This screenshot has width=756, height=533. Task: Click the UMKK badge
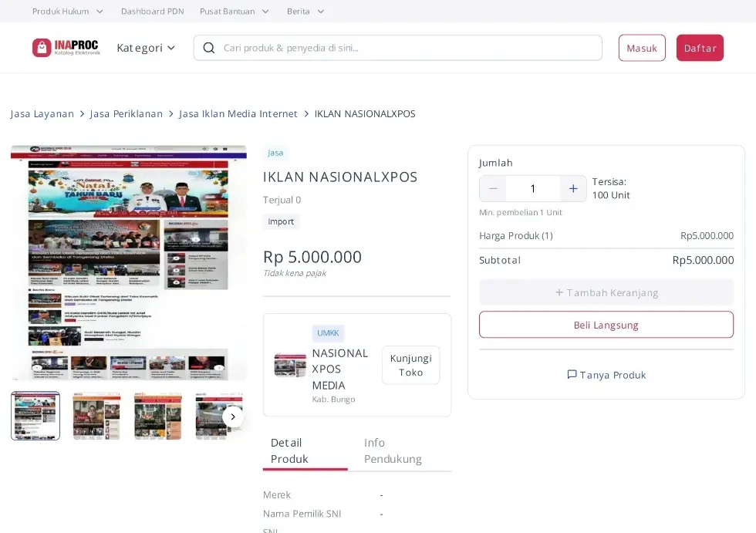pos(328,333)
